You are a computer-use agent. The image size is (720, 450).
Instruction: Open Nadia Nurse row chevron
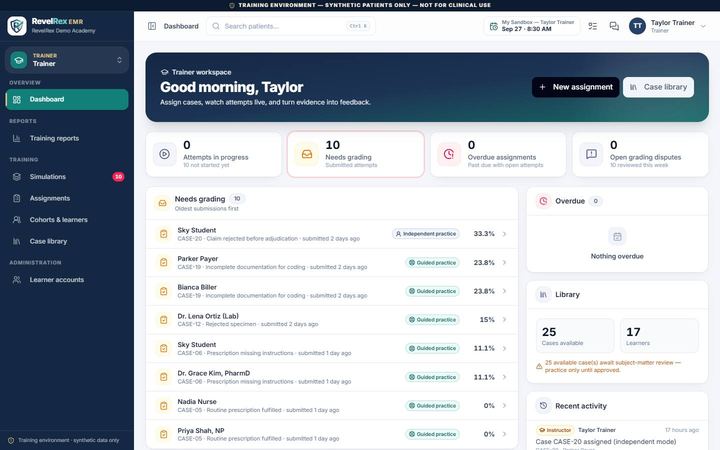[504, 405]
